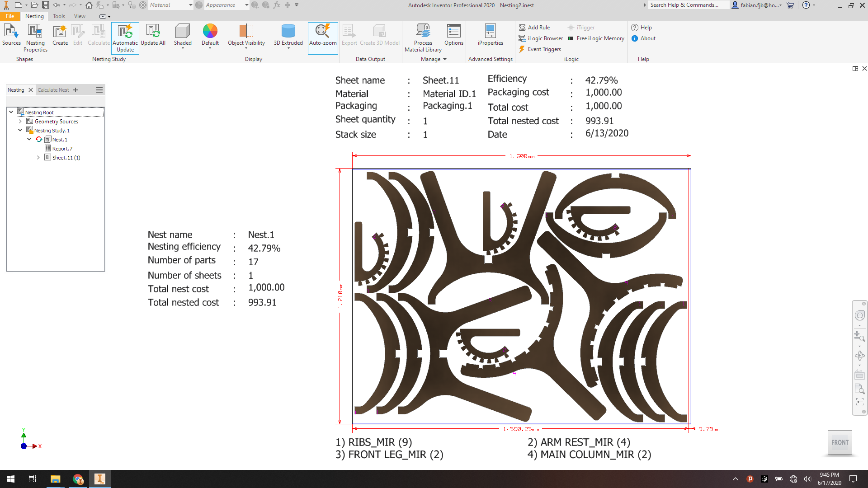Add a new browser panel tab
The image size is (868, 488).
(x=75, y=90)
